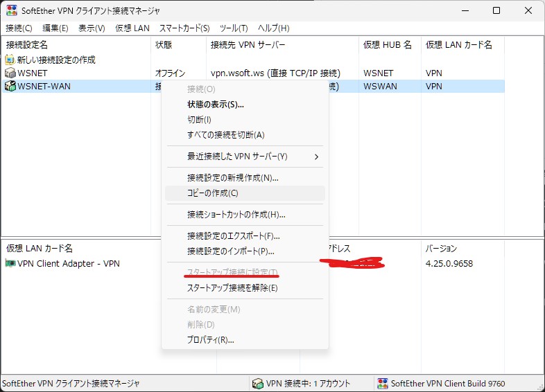Open the ツール(T) menu
The image size is (545, 392).
coord(234,28)
